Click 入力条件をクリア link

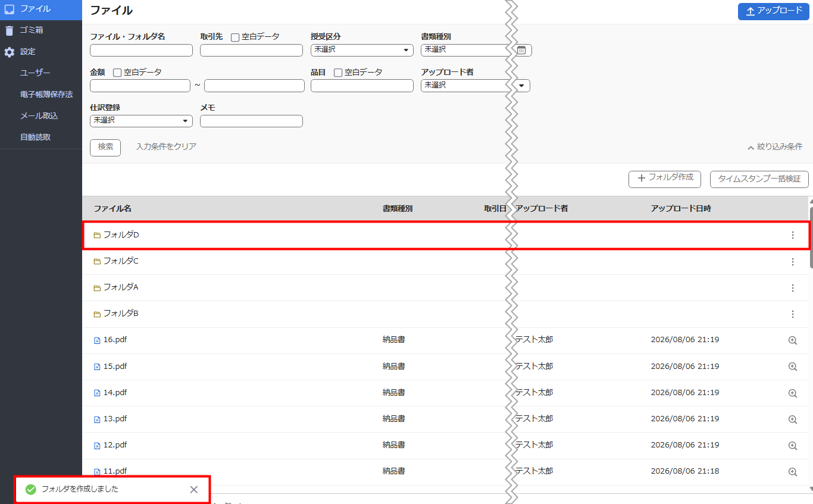tap(166, 147)
